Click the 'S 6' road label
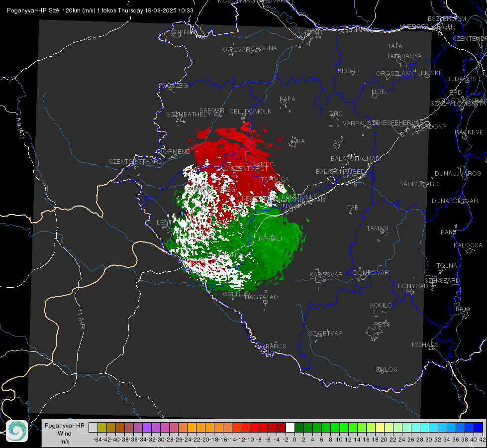 (92, 38)
